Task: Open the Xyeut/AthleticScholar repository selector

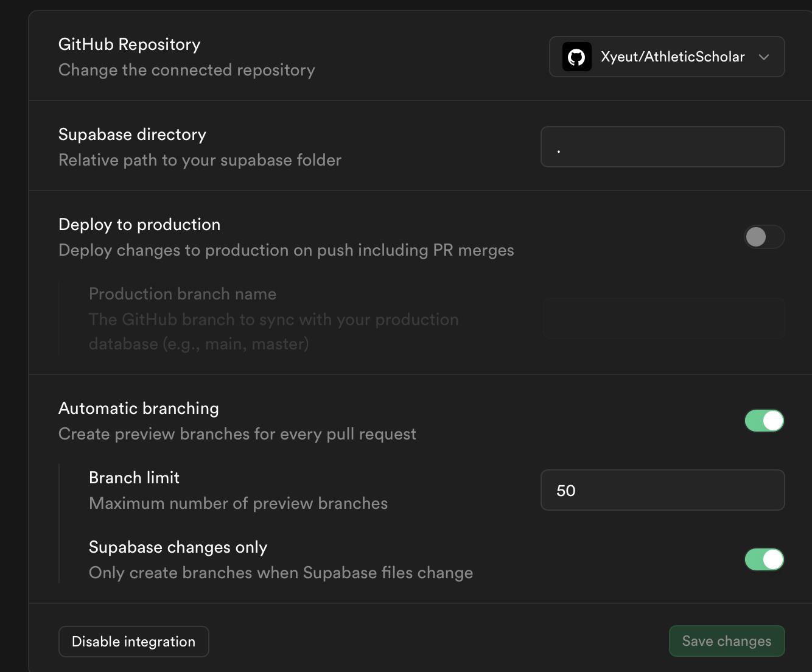Action: click(x=672, y=57)
